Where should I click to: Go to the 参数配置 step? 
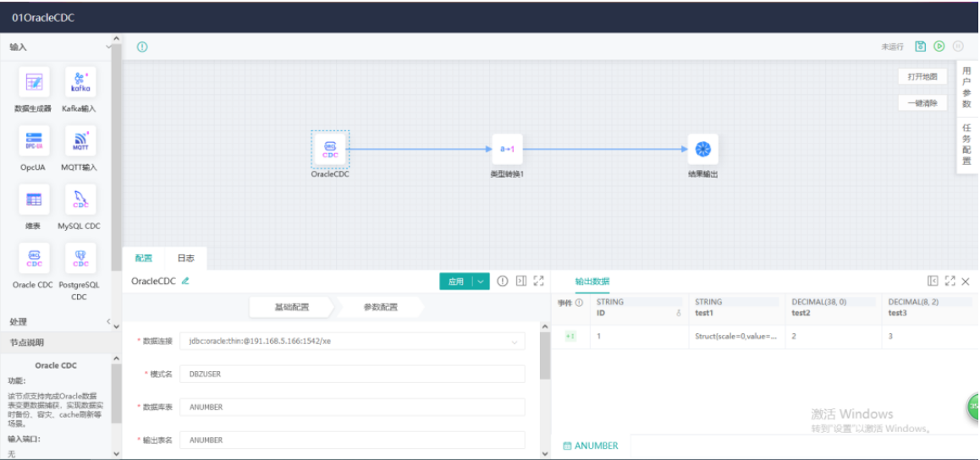[380, 307]
